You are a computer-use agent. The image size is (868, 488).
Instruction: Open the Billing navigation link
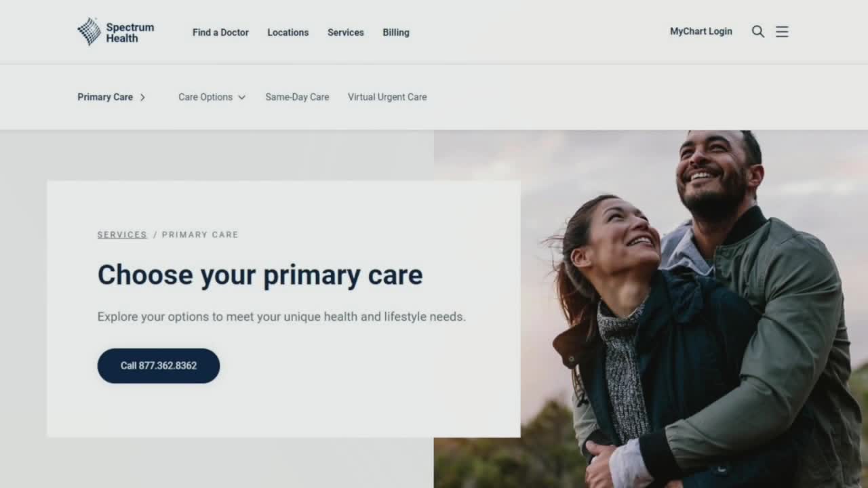coord(396,33)
